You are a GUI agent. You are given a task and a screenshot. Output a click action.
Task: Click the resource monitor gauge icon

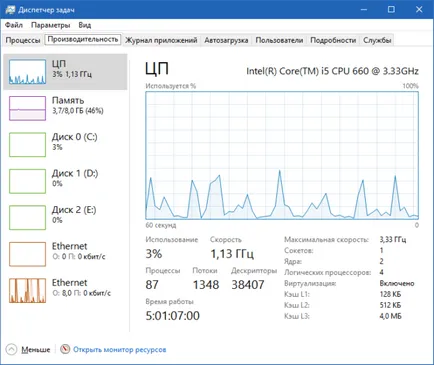click(x=65, y=349)
